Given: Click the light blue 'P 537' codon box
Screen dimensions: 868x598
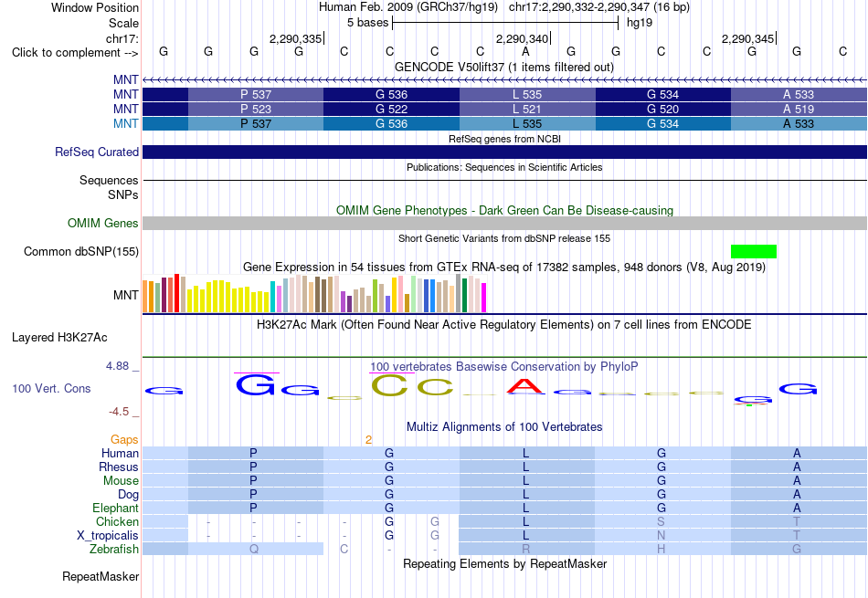Looking at the screenshot, I should pyautogui.click(x=256, y=124).
